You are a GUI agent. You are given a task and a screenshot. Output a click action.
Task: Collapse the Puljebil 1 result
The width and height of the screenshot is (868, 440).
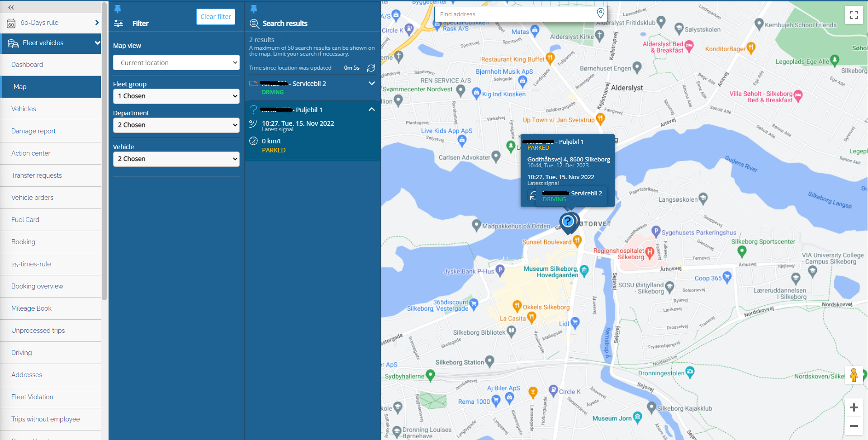(x=372, y=109)
